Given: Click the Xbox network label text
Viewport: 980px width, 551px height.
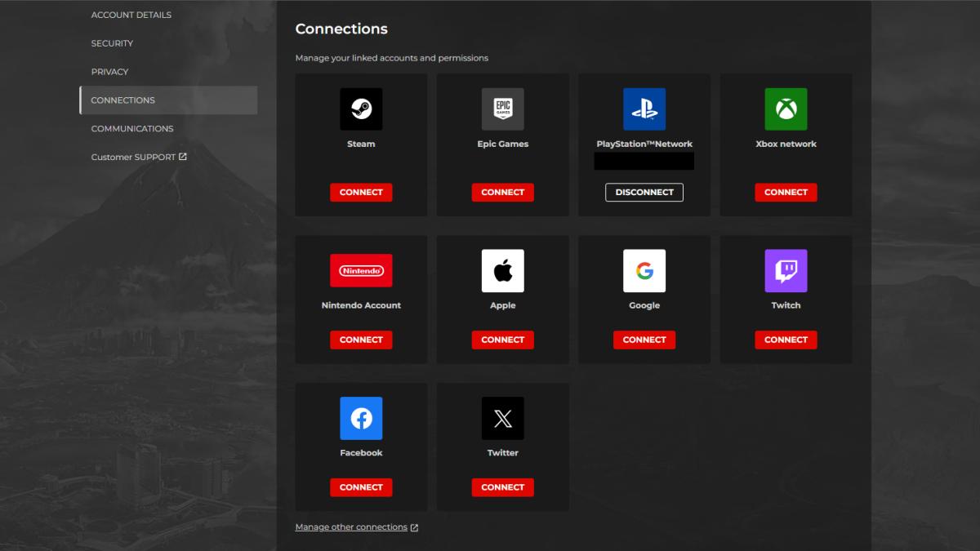Looking at the screenshot, I should pyautogui.click(x=786, y=144).
